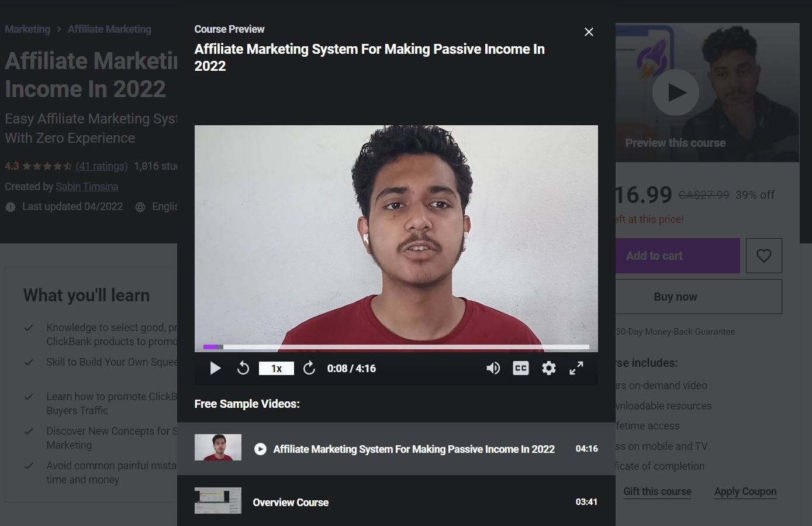Add course to wishlist with heart icon

[763, 256]
